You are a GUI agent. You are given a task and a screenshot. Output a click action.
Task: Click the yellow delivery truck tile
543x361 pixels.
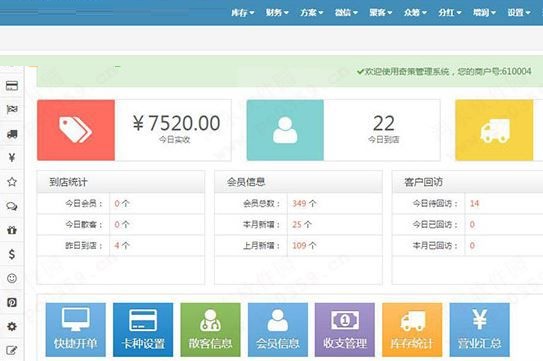click(x=494, y=130)
